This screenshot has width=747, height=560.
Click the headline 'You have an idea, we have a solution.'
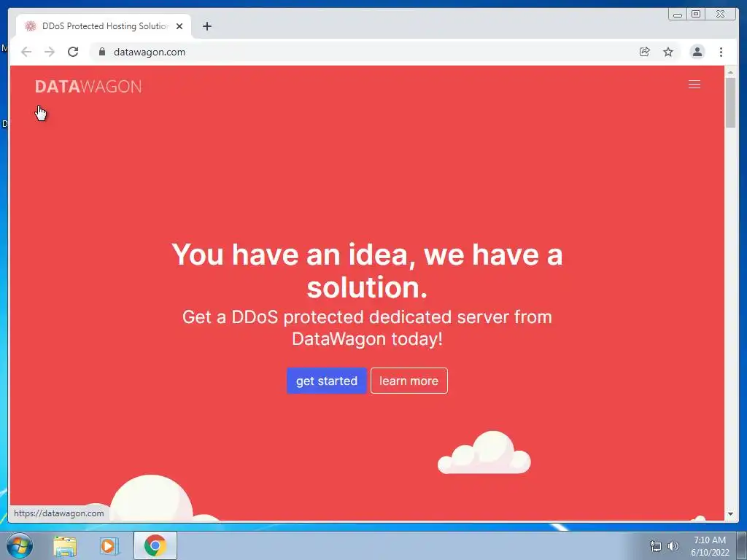[367, 271]
